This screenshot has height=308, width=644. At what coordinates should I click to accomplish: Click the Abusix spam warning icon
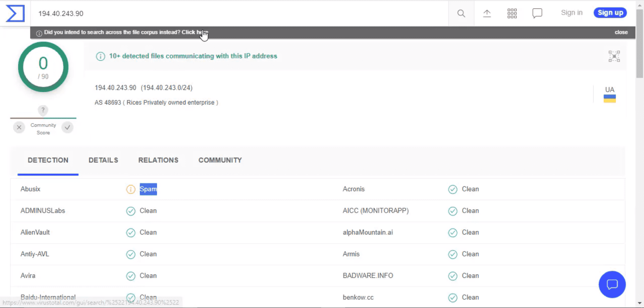click(x=130, y=189)
